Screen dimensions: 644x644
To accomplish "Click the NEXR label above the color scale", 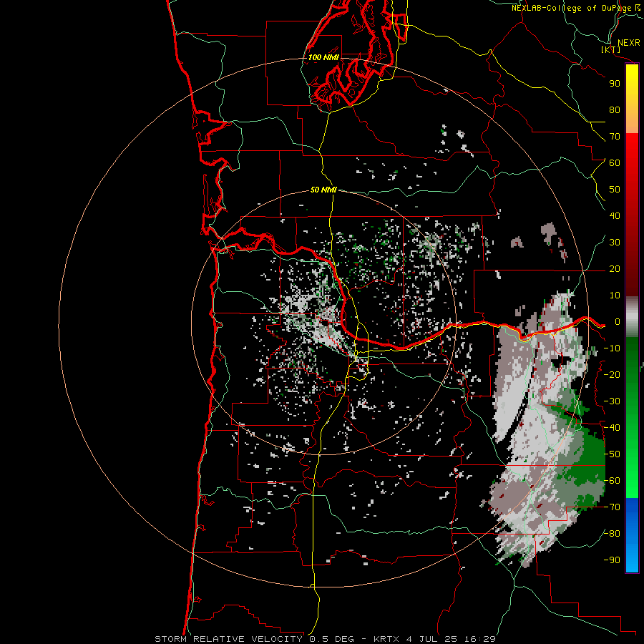I will 628,43.
